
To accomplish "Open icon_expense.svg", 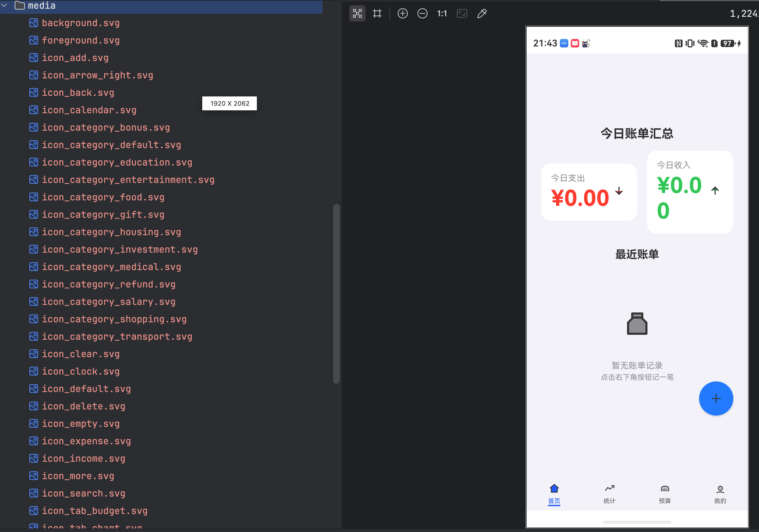I will click(x=86, y=441).
